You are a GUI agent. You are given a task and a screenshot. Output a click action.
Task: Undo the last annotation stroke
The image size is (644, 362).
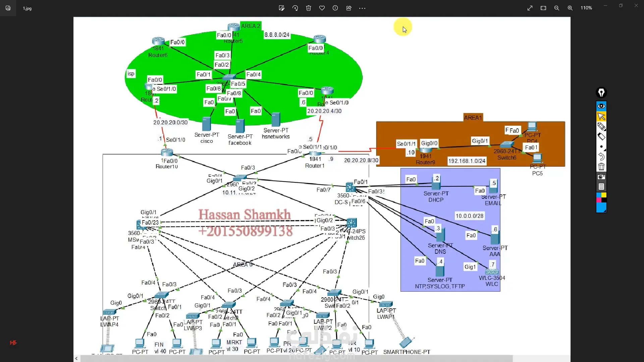601,157
